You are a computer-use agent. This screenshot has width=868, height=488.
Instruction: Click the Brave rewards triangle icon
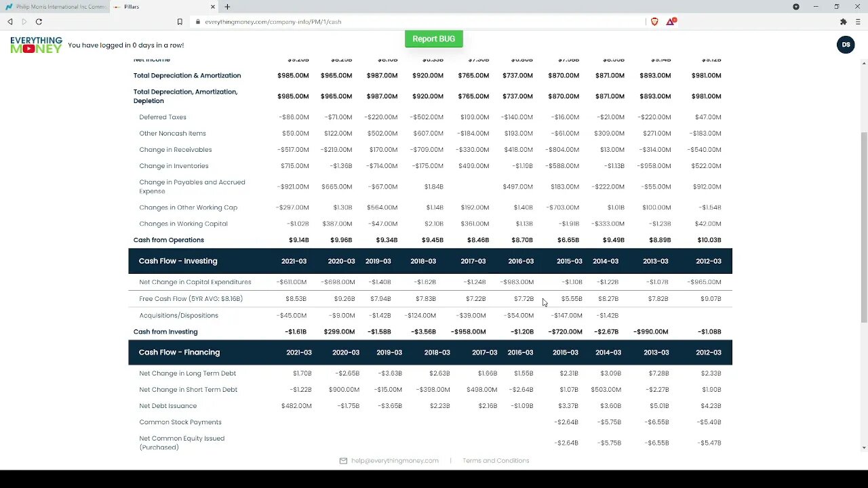[x=671, y=22]
